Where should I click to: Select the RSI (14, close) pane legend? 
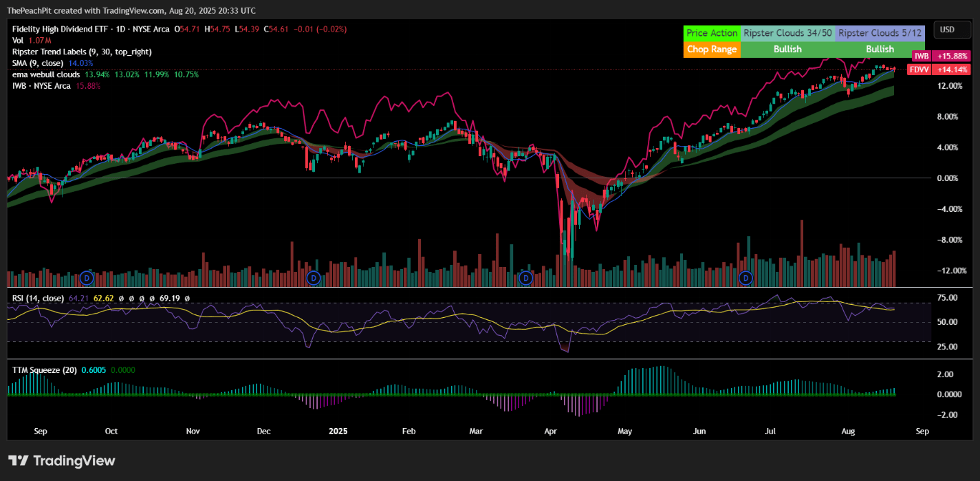click(x=38, y=298)
